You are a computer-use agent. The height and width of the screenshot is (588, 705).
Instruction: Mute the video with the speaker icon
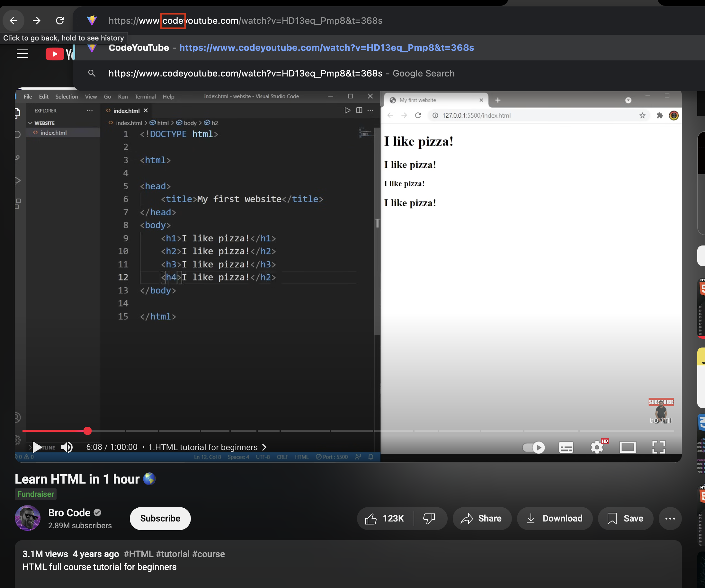[x=67, y=447]
